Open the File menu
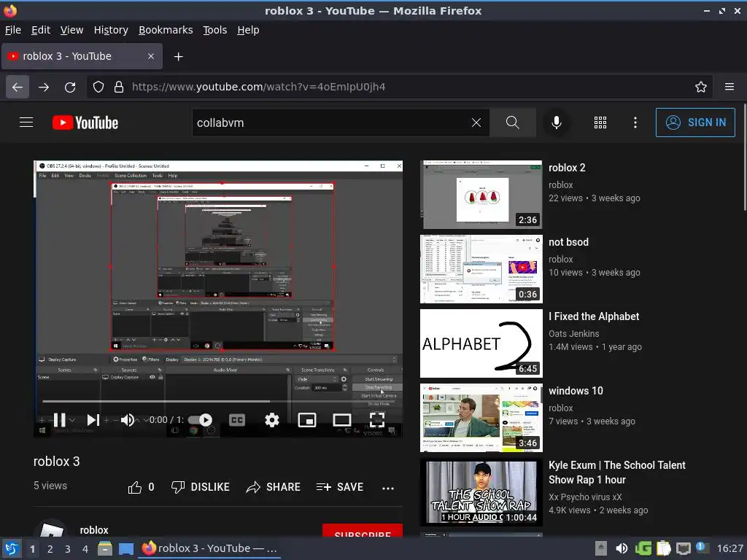 coord(13,30)
